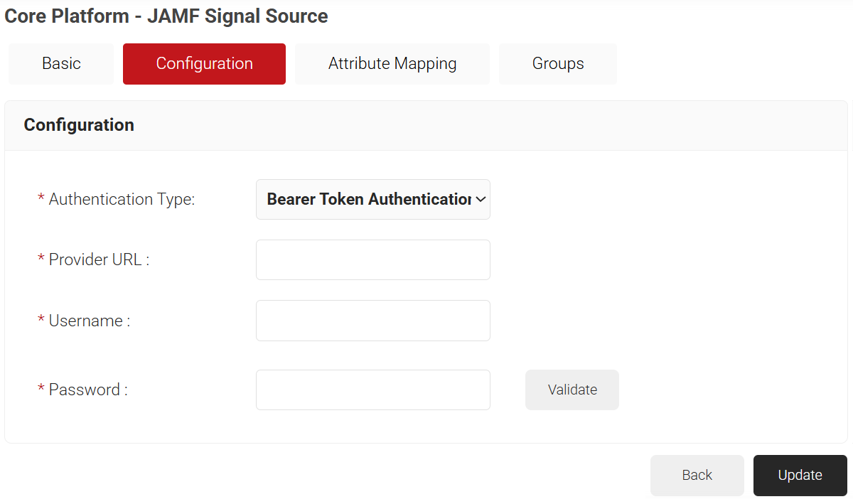The width and height of the screenshot is (853, 504).
Task: Open the Attribute Mapping tab
Action: point(392,64)
